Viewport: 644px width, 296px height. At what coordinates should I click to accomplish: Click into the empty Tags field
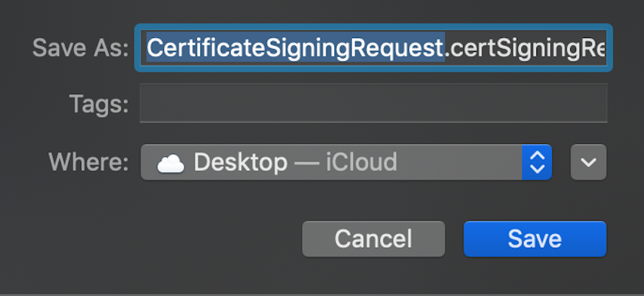pyautogui.click(x=373, y=103)
